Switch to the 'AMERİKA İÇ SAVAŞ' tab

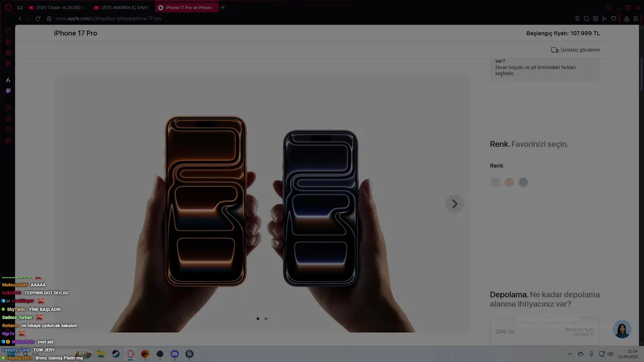pyautogui.click(x=121, y=8)
